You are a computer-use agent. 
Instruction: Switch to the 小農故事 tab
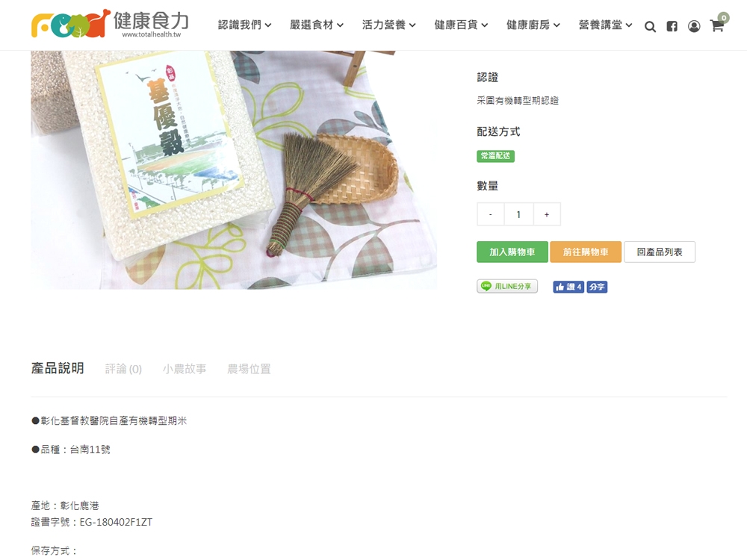(x=185, y=369)
